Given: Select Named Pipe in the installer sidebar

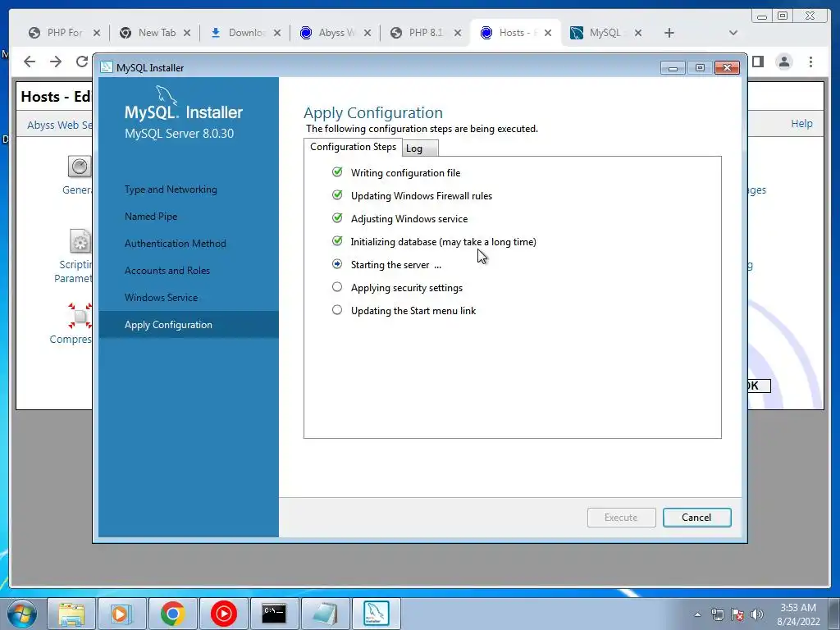Looking at the screenshot, I should [151, 217].
